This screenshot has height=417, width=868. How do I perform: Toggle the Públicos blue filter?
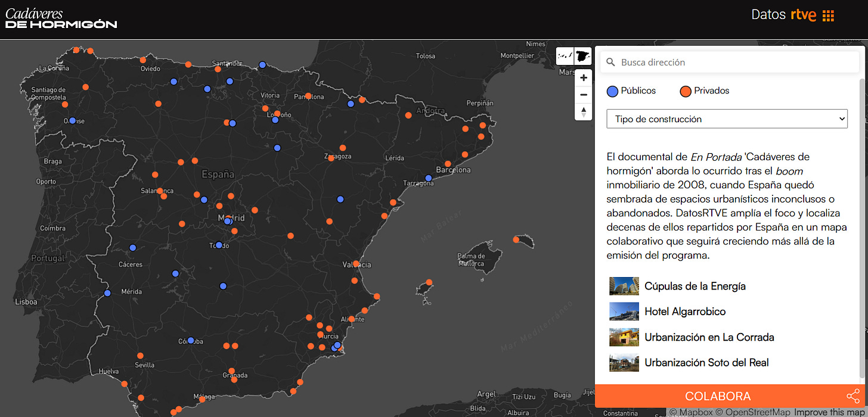click(x=631, y=91)
